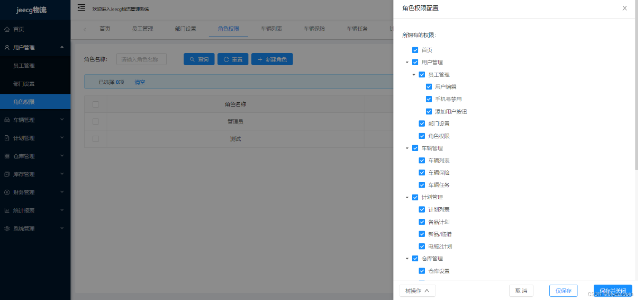Toggle the 部门设置 permission checkbox
This screenshot has height=300, width=644.
click(x=422, y=123)
